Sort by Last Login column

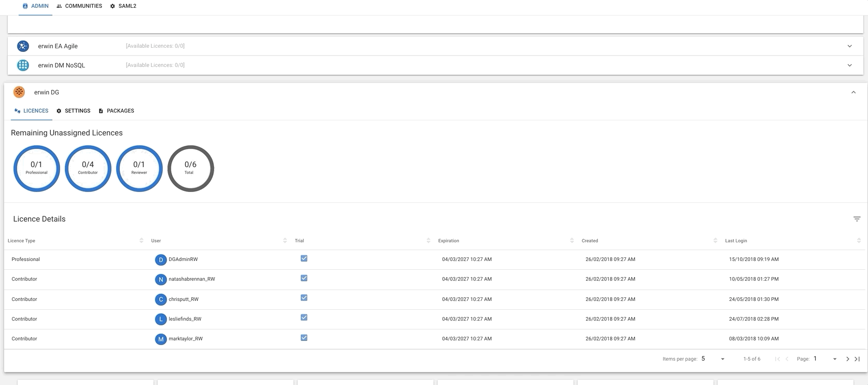(x=859, y=240)
